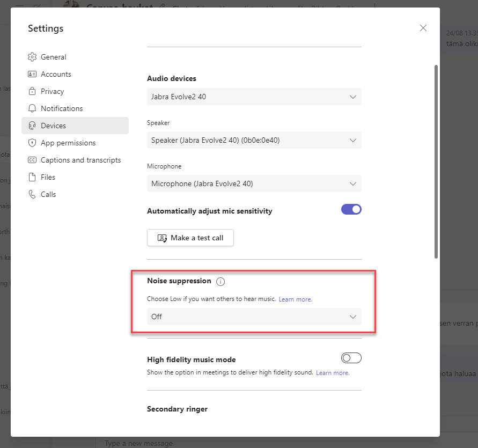The height and width of the screenshot is (448, 478).
Task: Click the General gear icon in sidebar
Action: [x=32, y=57]
